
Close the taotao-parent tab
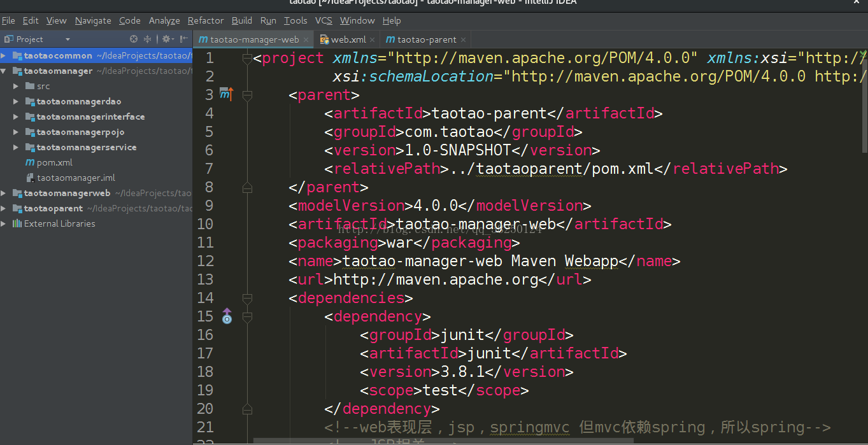point(463,39)
